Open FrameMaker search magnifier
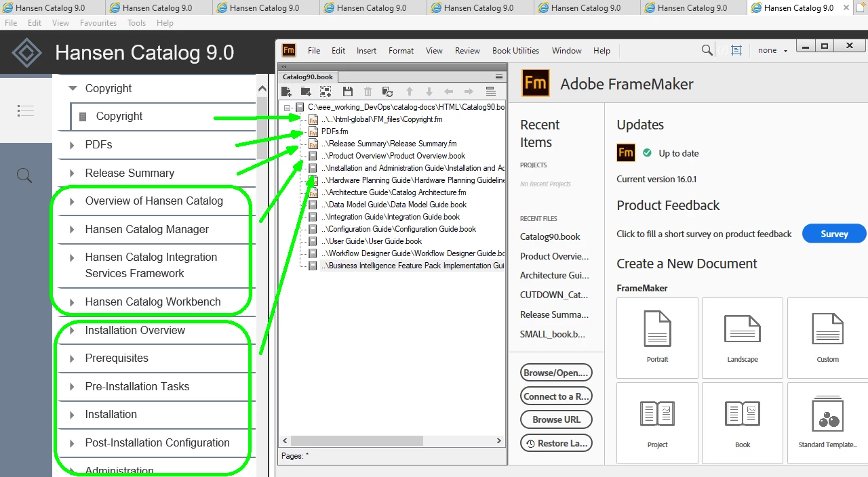Viewport: 868px width, 477px height. tap(707, 50)
